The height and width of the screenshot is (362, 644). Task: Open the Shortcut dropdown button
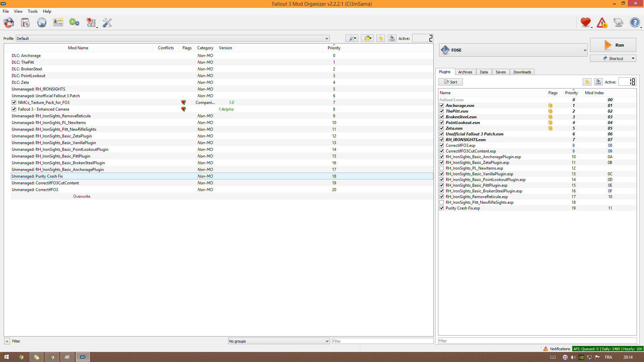click(x=613, y=58)
